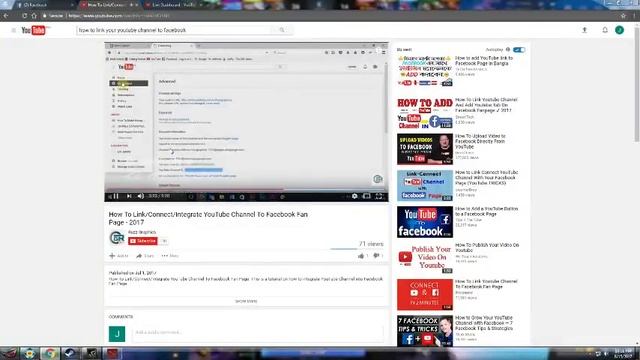Open Chrome from the taskbar
The width and height of the screenshot is (640, 360).
49,353
